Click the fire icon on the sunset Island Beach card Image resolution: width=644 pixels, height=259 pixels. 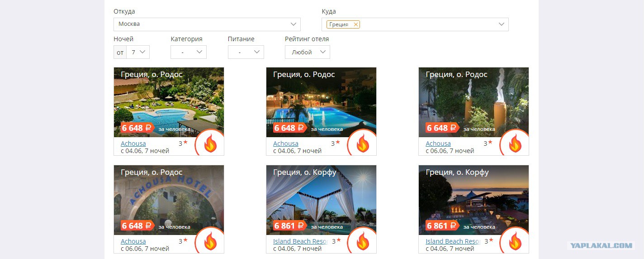pos(515,242)
